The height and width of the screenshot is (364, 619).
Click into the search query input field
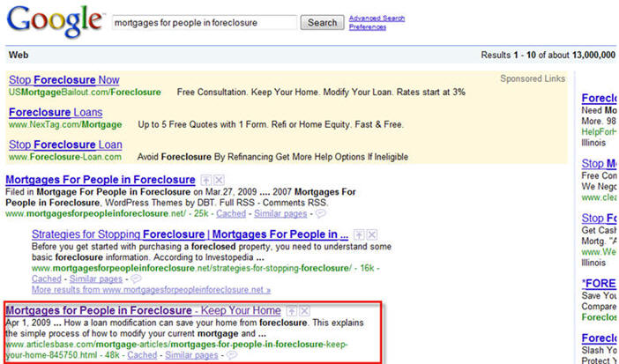[x=205, y=23]
